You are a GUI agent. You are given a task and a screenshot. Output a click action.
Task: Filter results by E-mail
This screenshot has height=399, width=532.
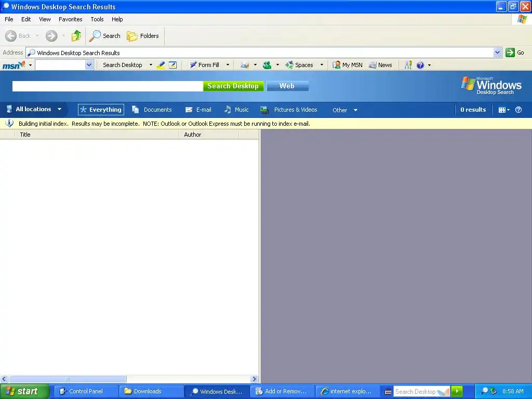[x=198, y=110]
